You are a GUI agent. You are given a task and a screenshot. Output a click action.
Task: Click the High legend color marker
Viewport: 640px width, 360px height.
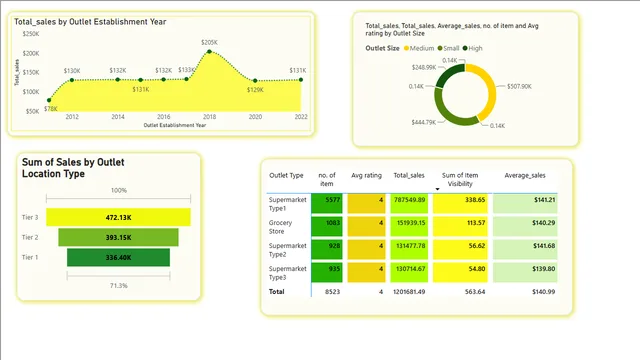tap(465, 48)
